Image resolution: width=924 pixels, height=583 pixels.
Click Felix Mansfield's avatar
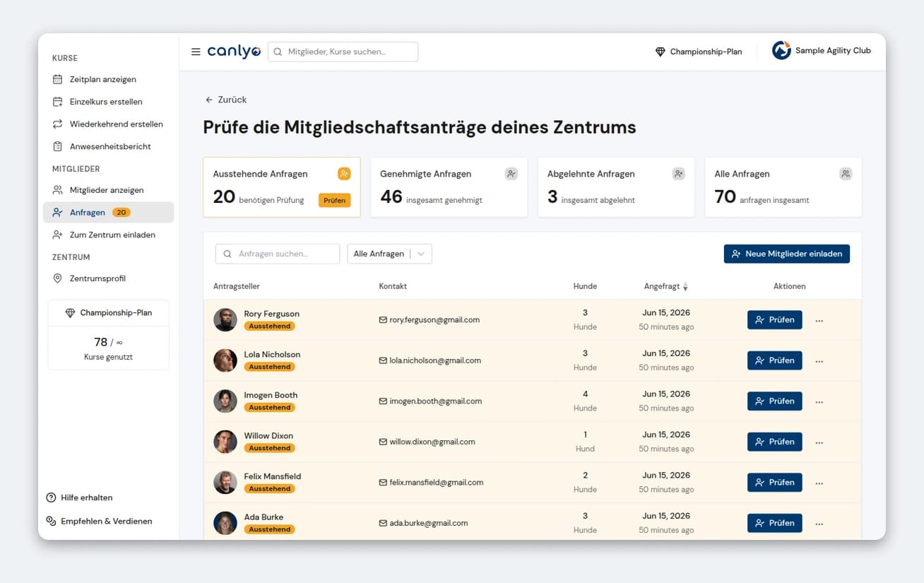click(225, 482)
